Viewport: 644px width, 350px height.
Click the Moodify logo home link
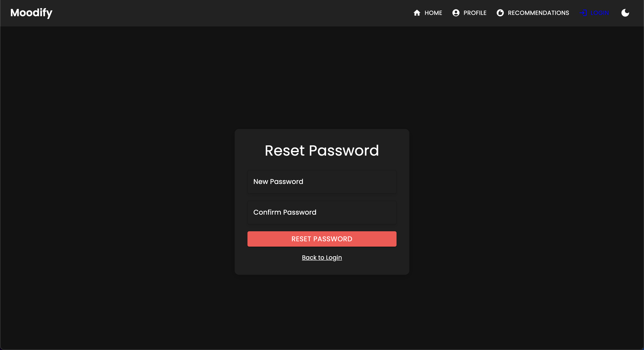[31, 13]
